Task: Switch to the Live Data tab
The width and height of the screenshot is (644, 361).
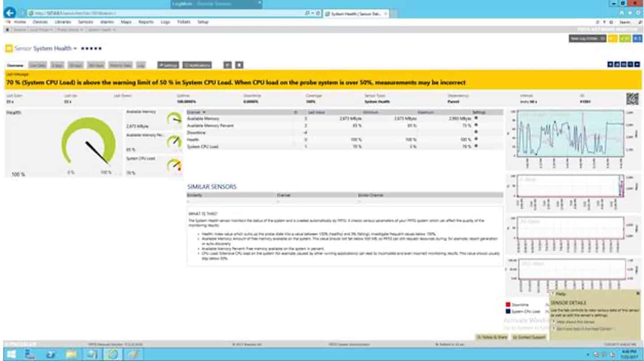Action: coord(38,65)
